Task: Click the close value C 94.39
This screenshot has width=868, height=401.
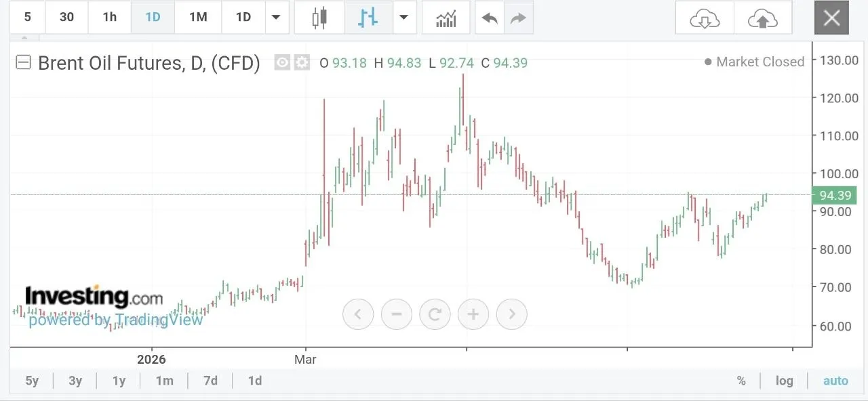Action: [504, 63]
